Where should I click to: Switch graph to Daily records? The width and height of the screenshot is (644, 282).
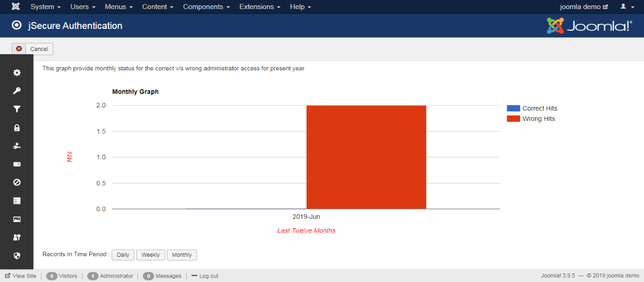[x=123, y=255]
